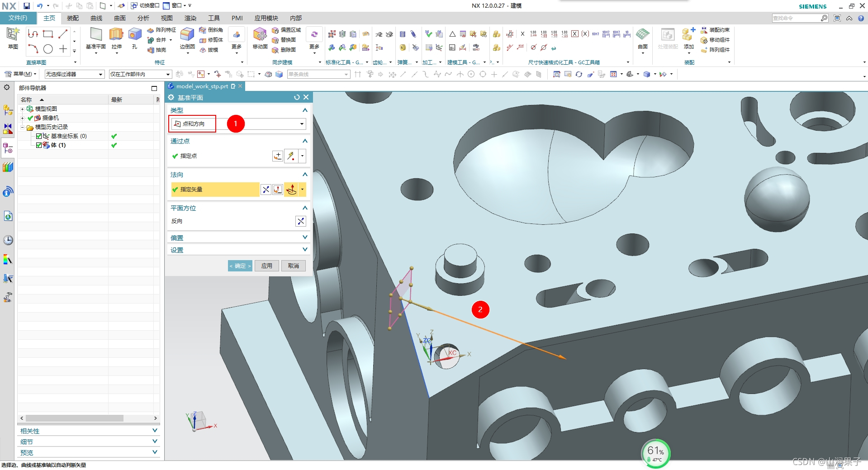Switch to the 分析 ribbon tab
868x470 pixels.
pyautogui.click(x=143, y=18)
